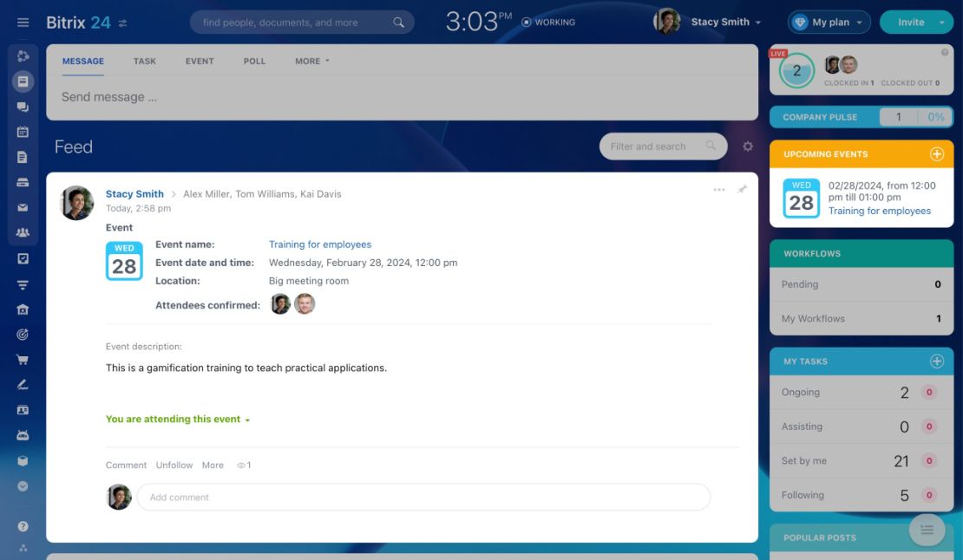Open the Calendar icon in sidebar
Screen dimensions: 963x560
(23, 132)
